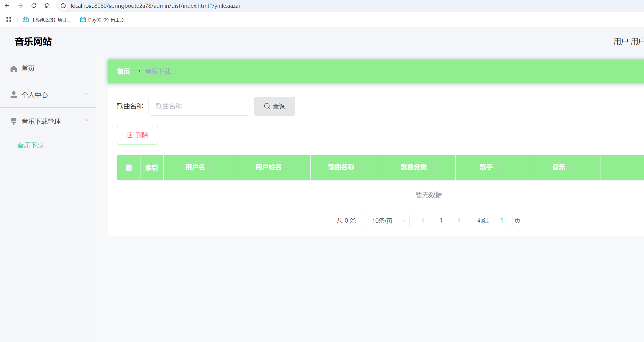Image resolution: width=644 pixels, height=342 pixels.
Task: Click the browser back arrow
Action: point(7,5)
